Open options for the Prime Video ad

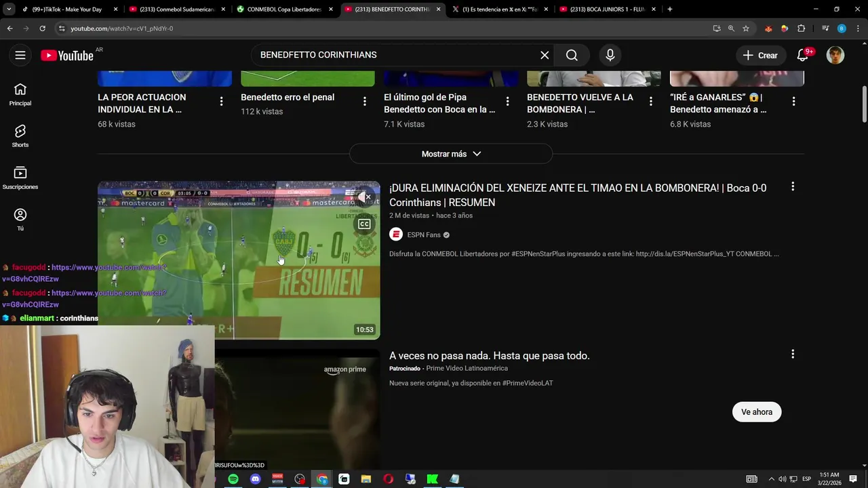tap(793, 354)
